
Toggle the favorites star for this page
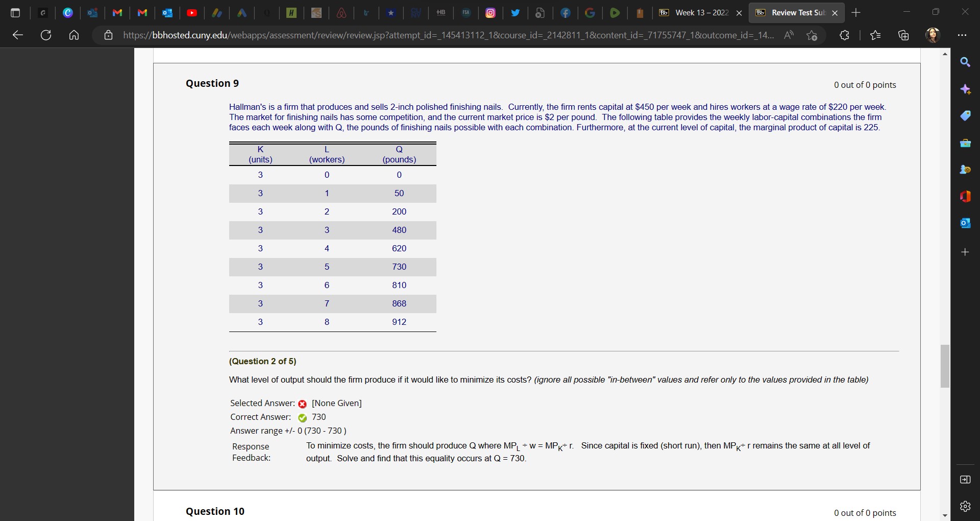click(x=812, y=35)
